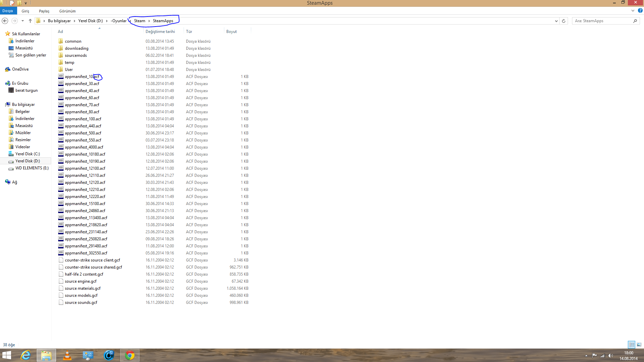Select the sourcemods folder icon
Viewport: 644px width, 362px height.
click(x=61, y=55)
